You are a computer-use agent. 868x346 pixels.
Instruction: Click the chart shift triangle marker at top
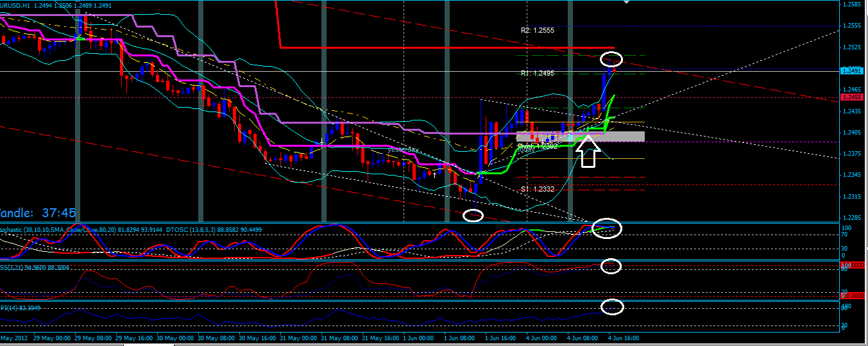pyautogui.click(x=627, y=3)
